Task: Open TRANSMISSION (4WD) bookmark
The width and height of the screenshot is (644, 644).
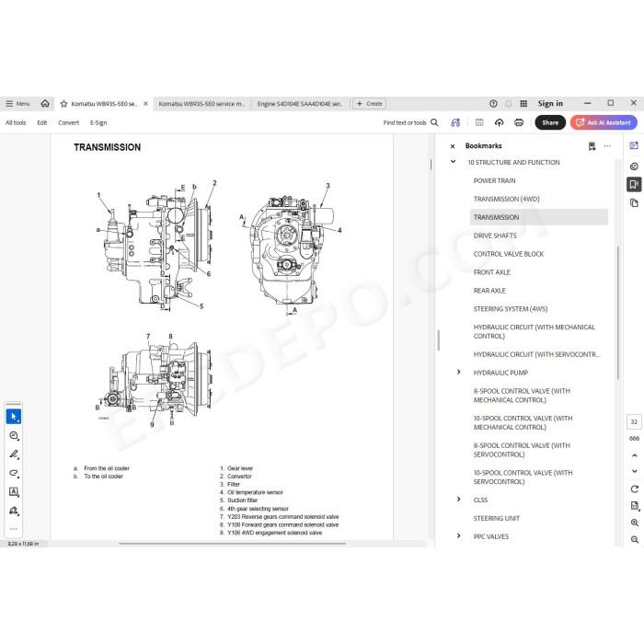Action: pyautogui.click(x=506, y=199)
